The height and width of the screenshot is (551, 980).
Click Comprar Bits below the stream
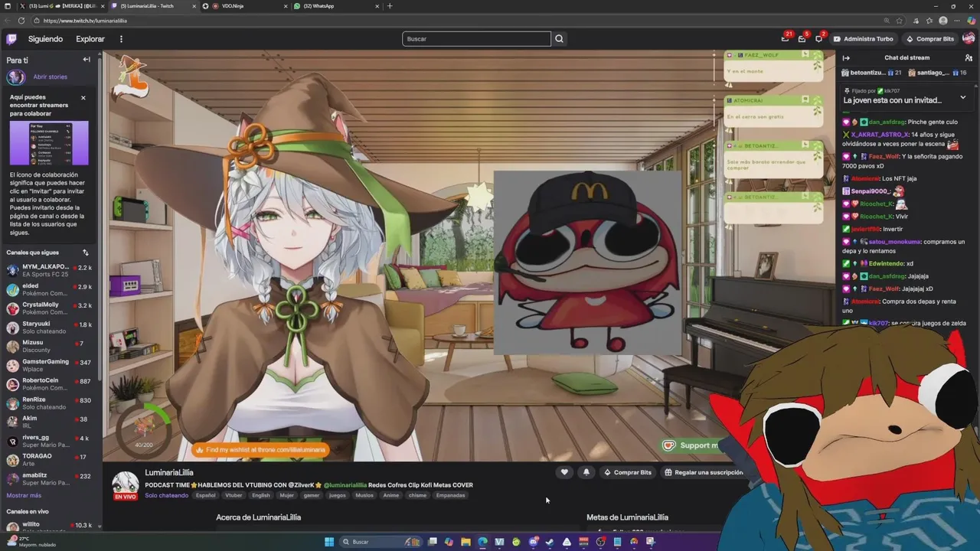coord(628,472)
